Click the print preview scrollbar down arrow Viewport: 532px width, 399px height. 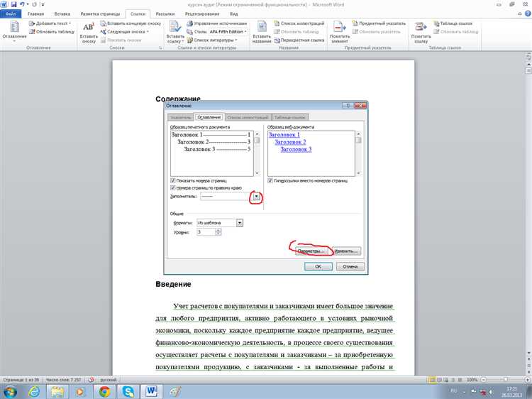point(257,173)
